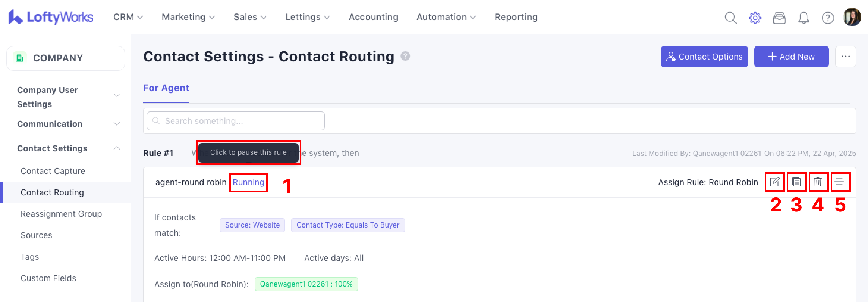Select the For Agent tab
868x302 pixels.
[166, 88]
